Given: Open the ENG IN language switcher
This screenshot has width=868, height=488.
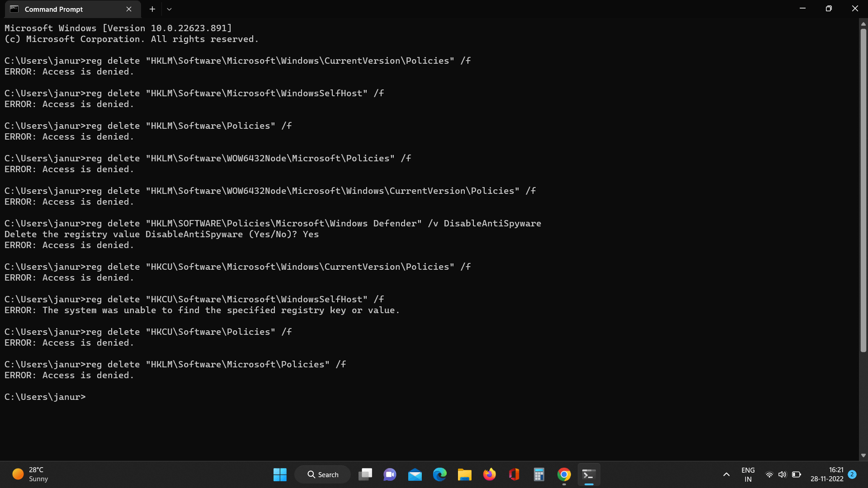Looking at the screenshot, I should pyautogui.click(x=748, y=474).
